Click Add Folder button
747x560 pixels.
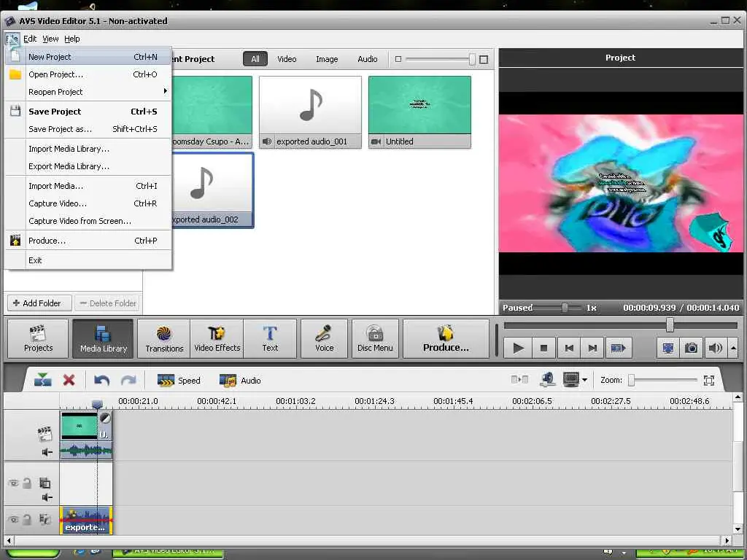point(39,303)
